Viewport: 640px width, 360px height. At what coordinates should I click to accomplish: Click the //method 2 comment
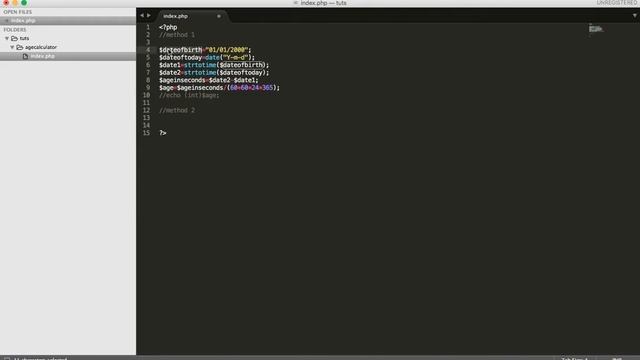[x=177, y=110]
